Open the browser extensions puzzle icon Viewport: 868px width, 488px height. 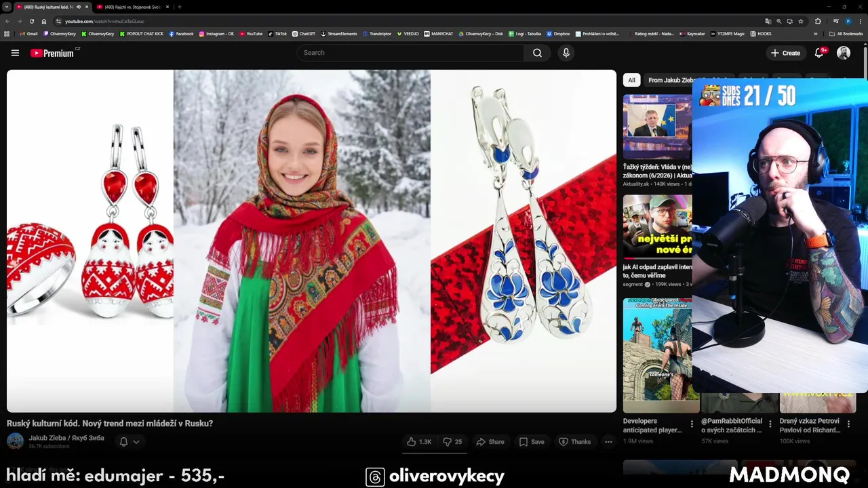(818, 21)
